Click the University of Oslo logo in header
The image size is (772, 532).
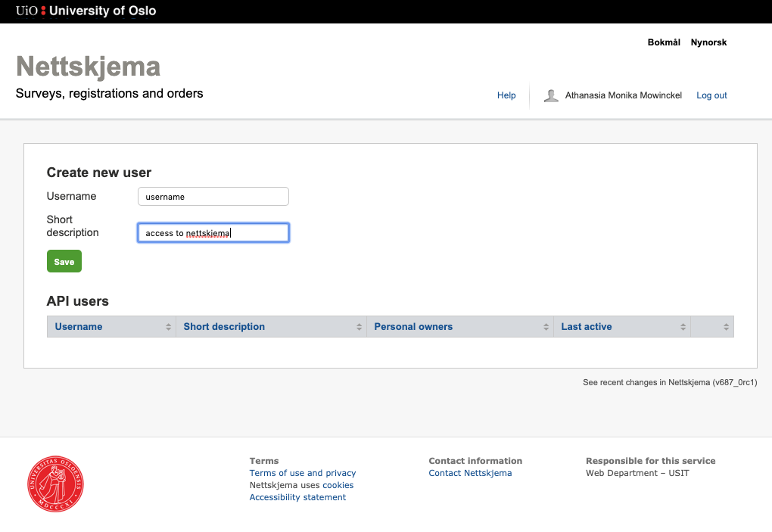point(86,11)
